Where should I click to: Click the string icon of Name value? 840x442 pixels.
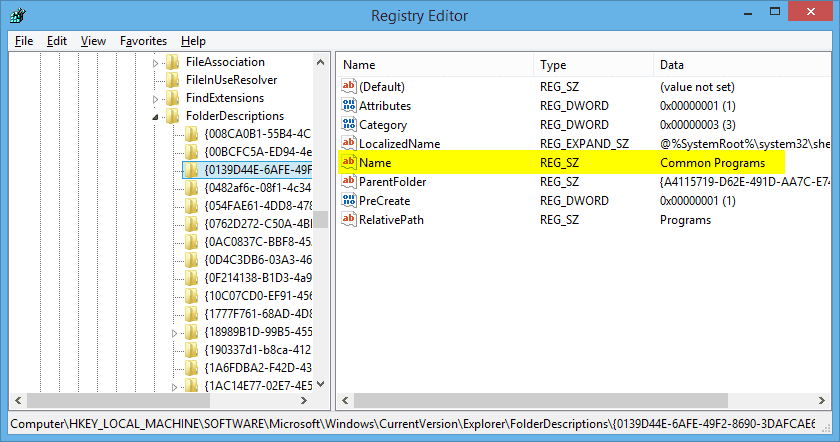pyautogui.click(x=349, y=162)
